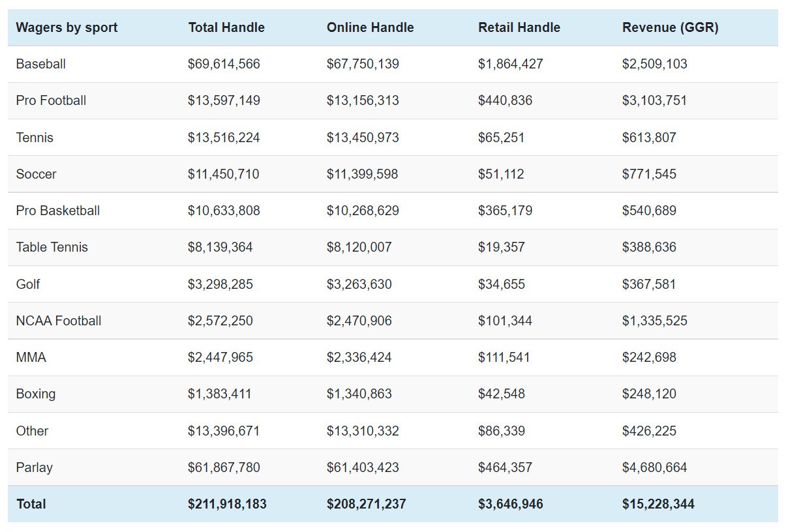Click the Parlay row label
The width and height of the screenshot is (786, 532).
(x=35, y=467)
